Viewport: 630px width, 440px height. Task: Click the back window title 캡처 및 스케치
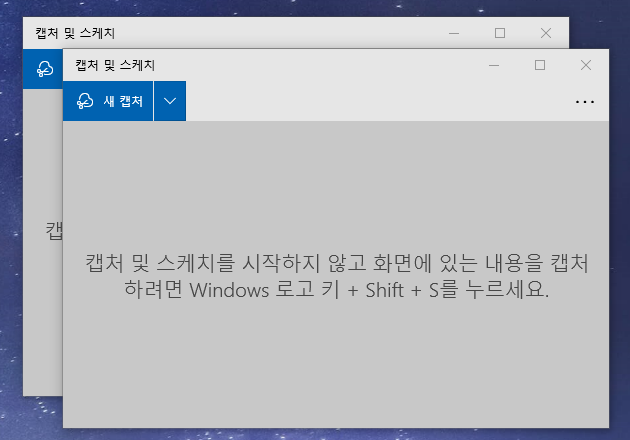pyautogui.click(x=75, y=33)
